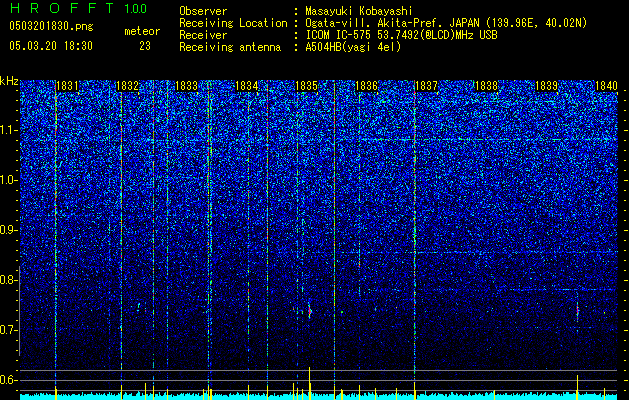Click the 'meteor' count label
Screen dimensions: 629x400
tap(142, 31)
